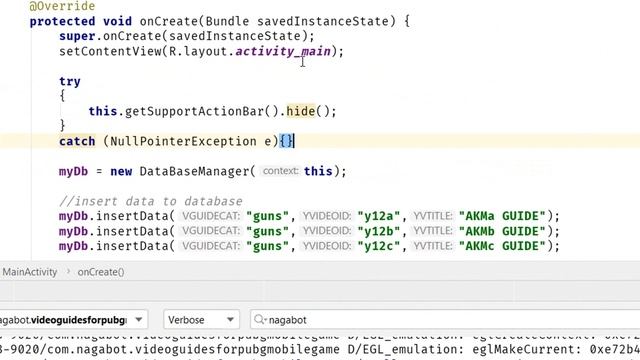The image size is (640, 360).
Task: Click the eglMakeCurrent log line
Action: [x=320, y=349]
